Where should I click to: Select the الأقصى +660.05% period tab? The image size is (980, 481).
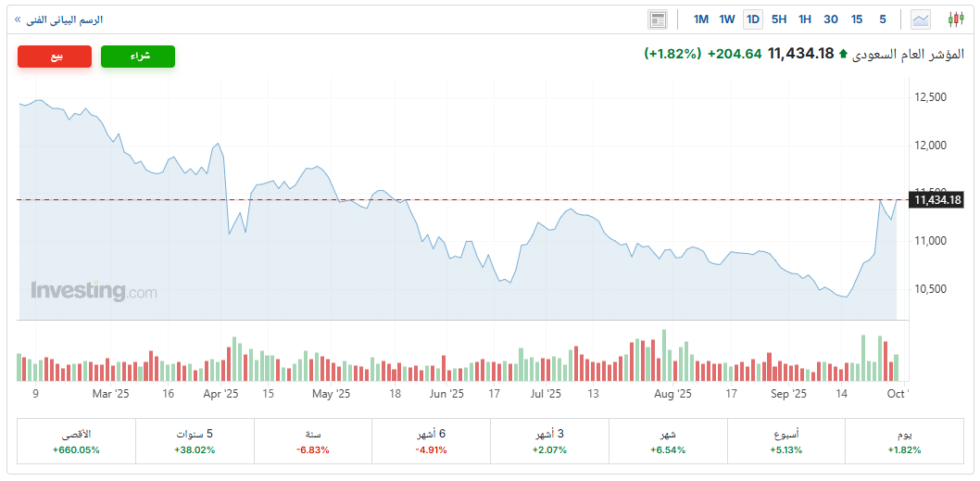point(76,441)
